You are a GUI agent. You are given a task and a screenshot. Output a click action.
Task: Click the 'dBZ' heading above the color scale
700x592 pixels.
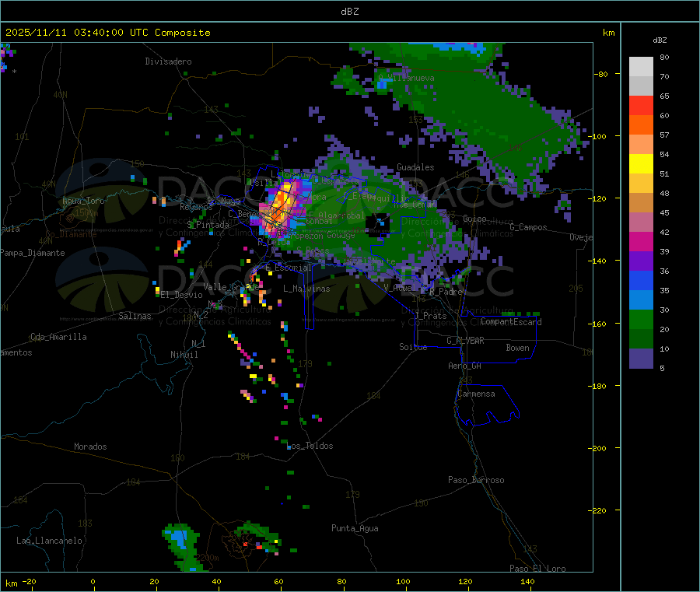click(660, 40)
